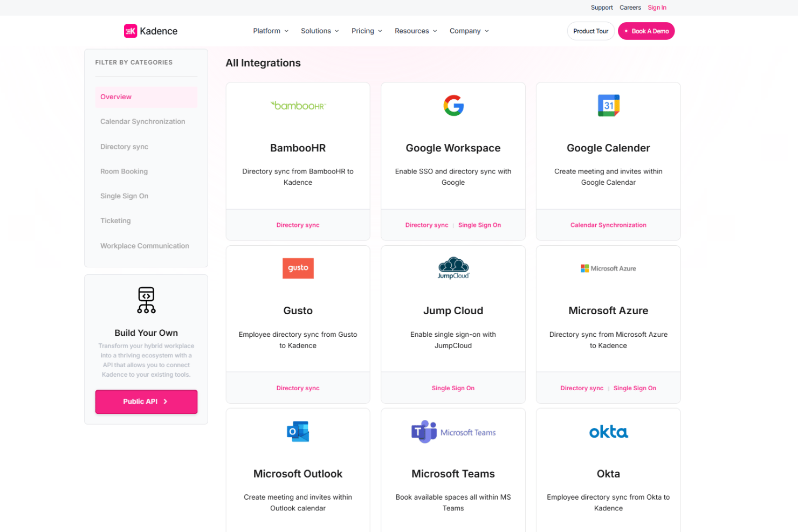Click Directory sync tag under BambooHR

[x=298, y=225]
